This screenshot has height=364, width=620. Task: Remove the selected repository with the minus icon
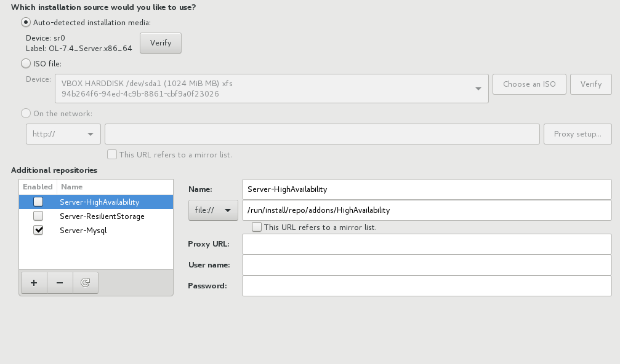(x=60, y=283)
